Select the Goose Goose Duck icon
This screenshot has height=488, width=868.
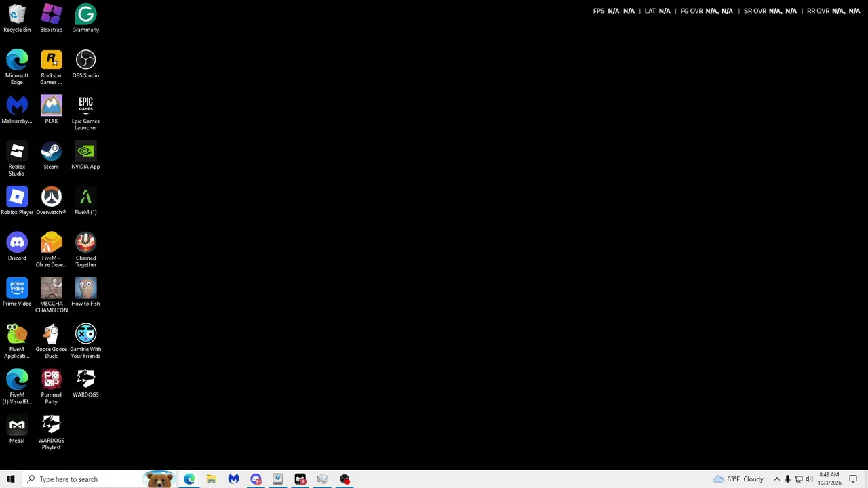tap(51, 342)
